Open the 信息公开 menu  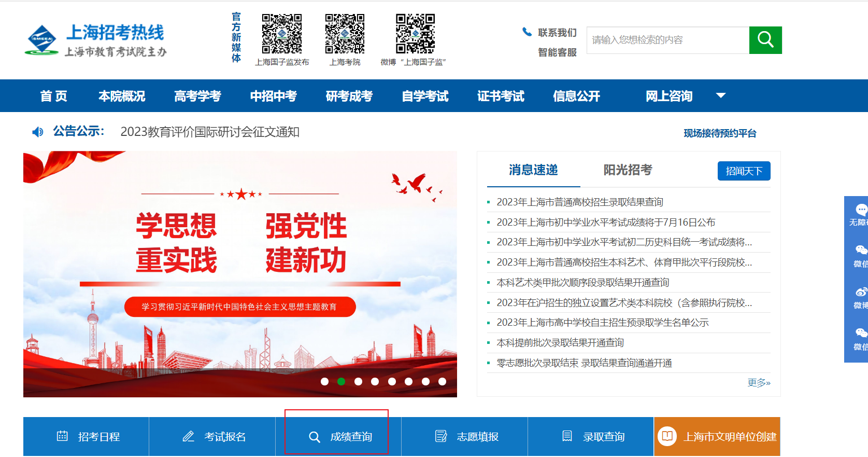[x=576, y=96]
